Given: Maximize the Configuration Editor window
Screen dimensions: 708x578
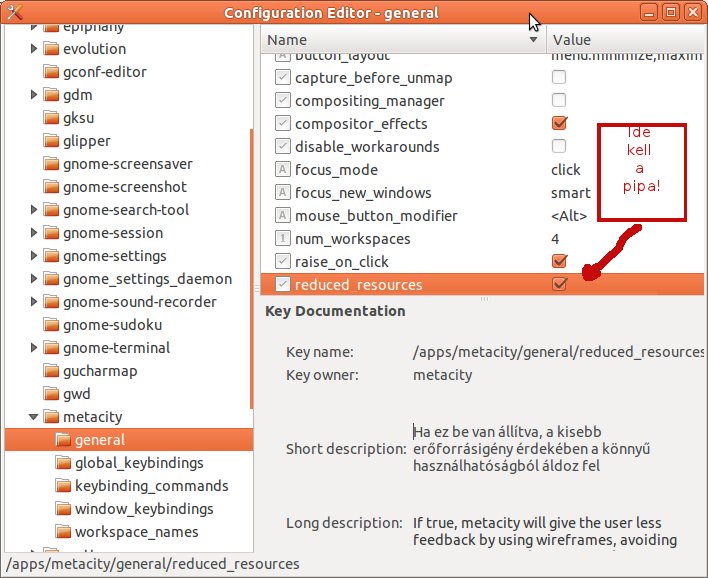Looking at the screenshot, I should (671, 12).
